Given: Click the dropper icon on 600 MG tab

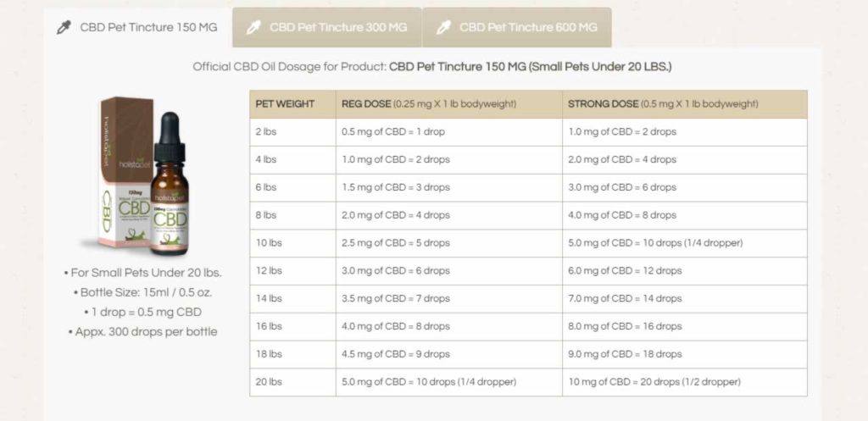Looking at the screenshot, I should point(443,28).
